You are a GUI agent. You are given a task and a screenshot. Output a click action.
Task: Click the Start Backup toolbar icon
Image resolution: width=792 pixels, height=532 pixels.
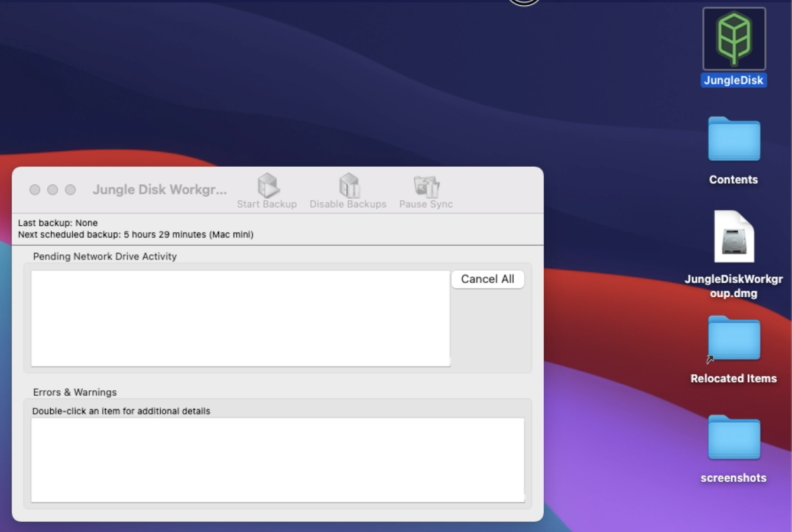(267, 191)
